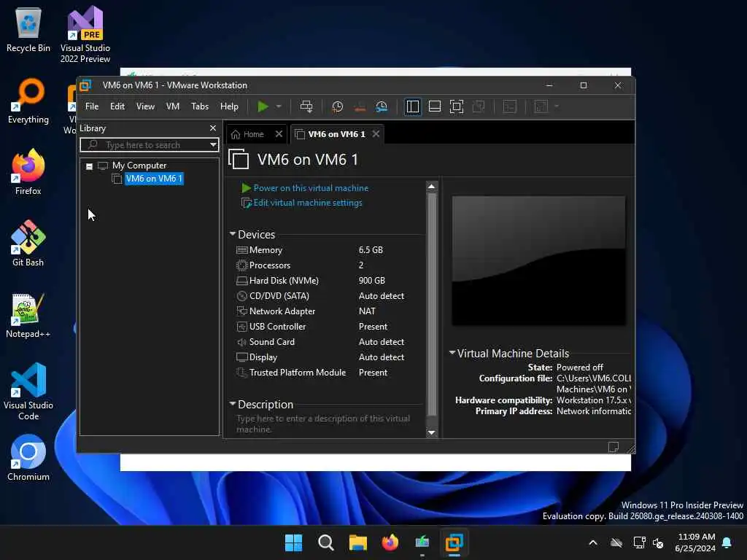747x560 pixels.
Task: Open the Notepad++ desktop icon
Action: coord(28,315)
